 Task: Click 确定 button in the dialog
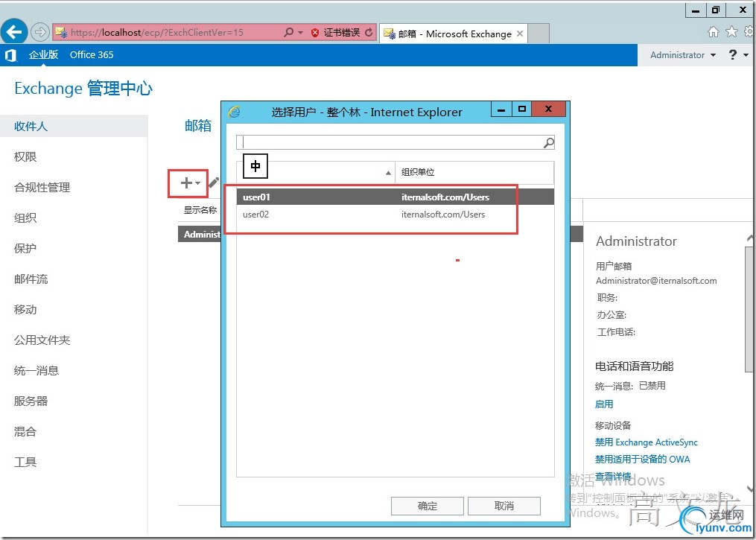coord(428,506)
